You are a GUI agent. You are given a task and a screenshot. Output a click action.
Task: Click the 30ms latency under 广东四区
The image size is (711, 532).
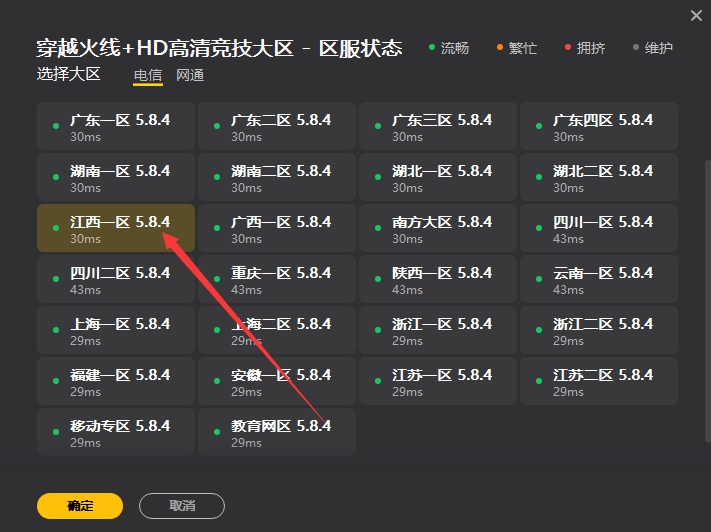(568, 137)
